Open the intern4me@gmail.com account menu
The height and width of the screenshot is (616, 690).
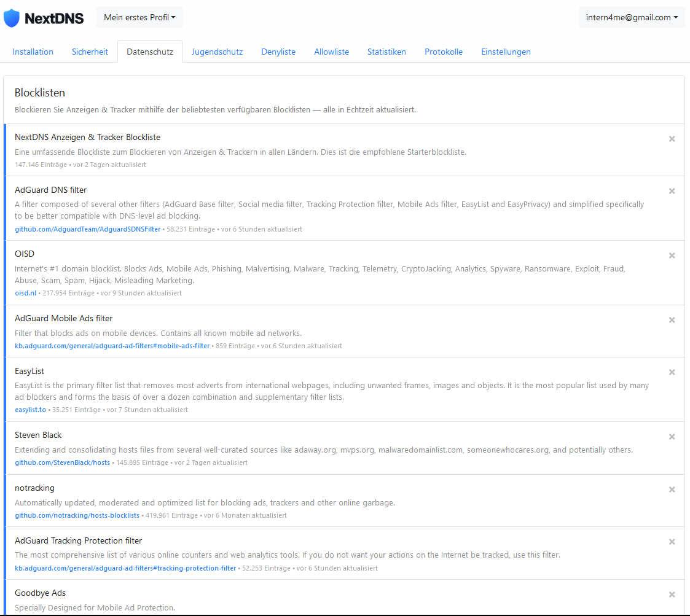coord(632,18)
